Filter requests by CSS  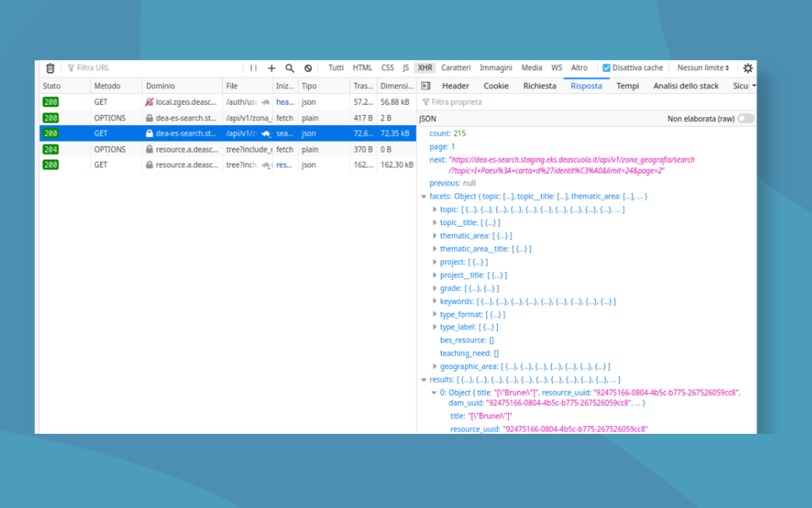pos(388,68)
